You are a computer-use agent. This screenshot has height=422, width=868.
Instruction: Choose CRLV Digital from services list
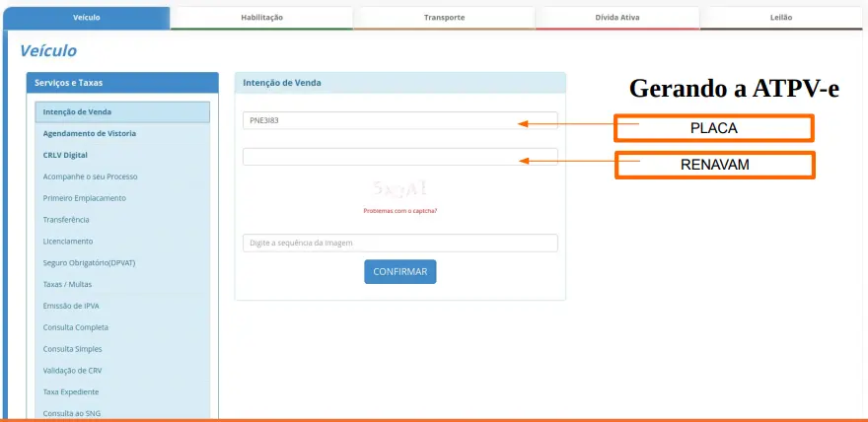tap(65, 155)
